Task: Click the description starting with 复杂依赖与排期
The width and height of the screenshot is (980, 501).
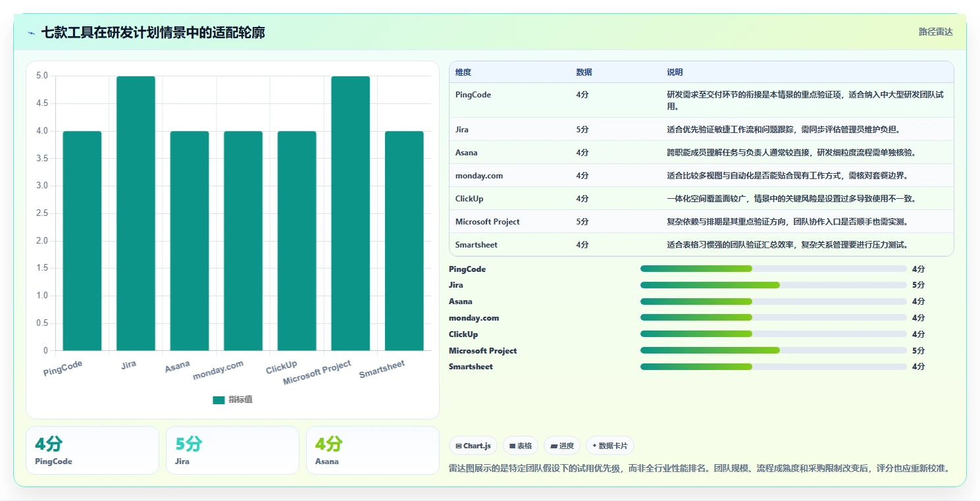Action: tap(787, 222)
